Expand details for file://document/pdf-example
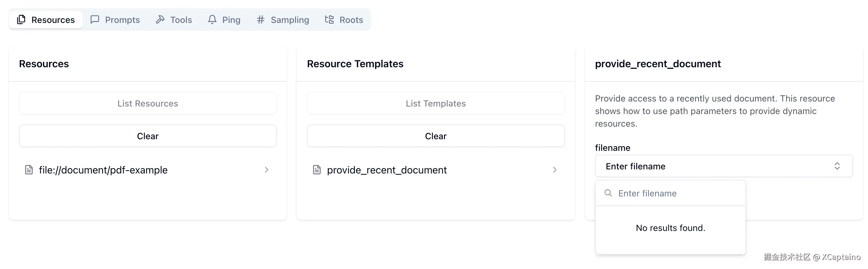Screen dimensions: 868x269 267,170
